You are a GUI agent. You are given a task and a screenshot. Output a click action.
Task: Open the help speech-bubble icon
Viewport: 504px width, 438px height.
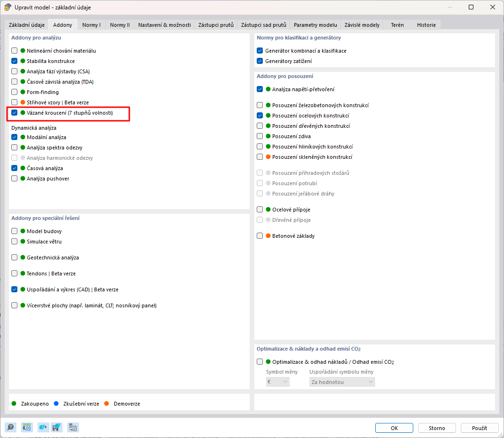[10, 427]
